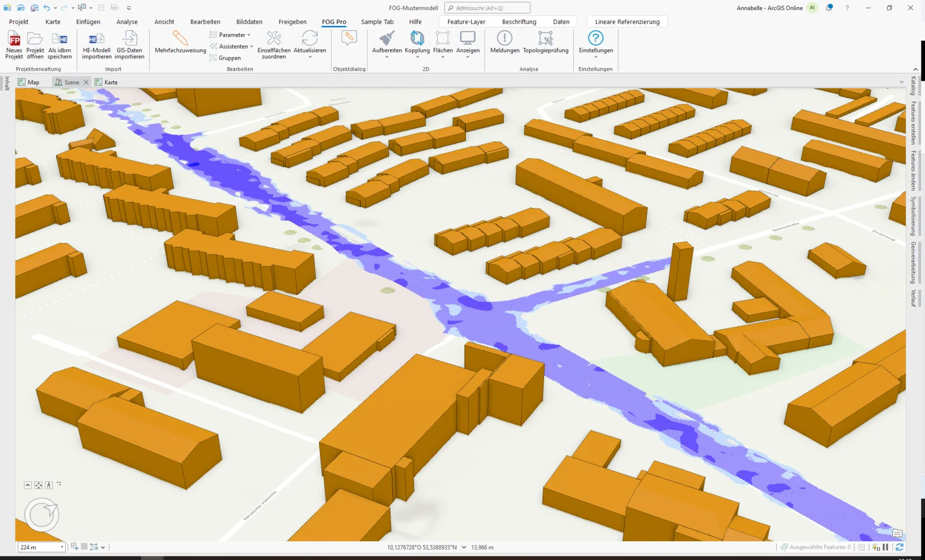Viewport: 925px width, 560px height.
Task: Expand the Aktualisieren dropdown arrow
Action: click(310, 57)
